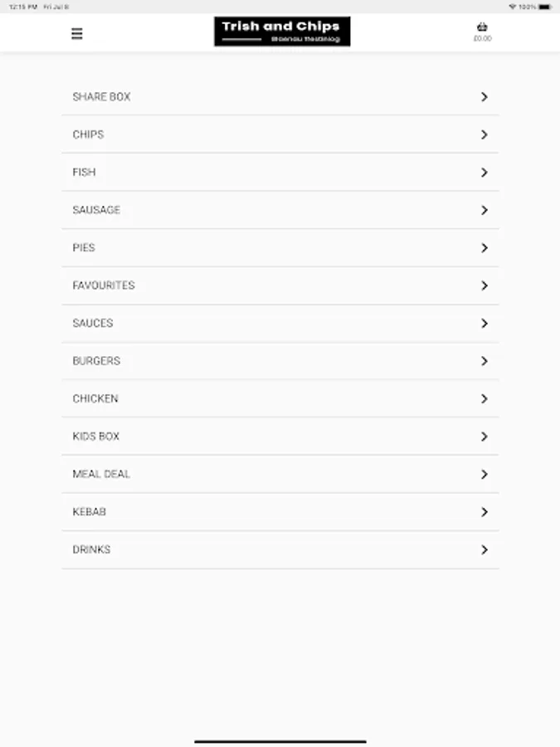The height and width of the screenshot is (747, 560).
Task: Check the battery status icon
Action: click(x=545, y=7)
